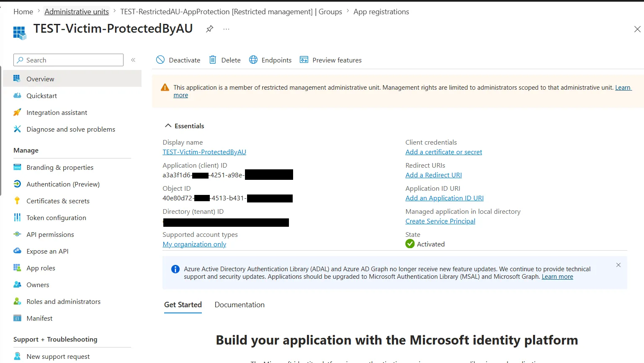Click the Endpoints globe icon
Image resolution: width=644 pixels, height=363 pixels.
253,60
